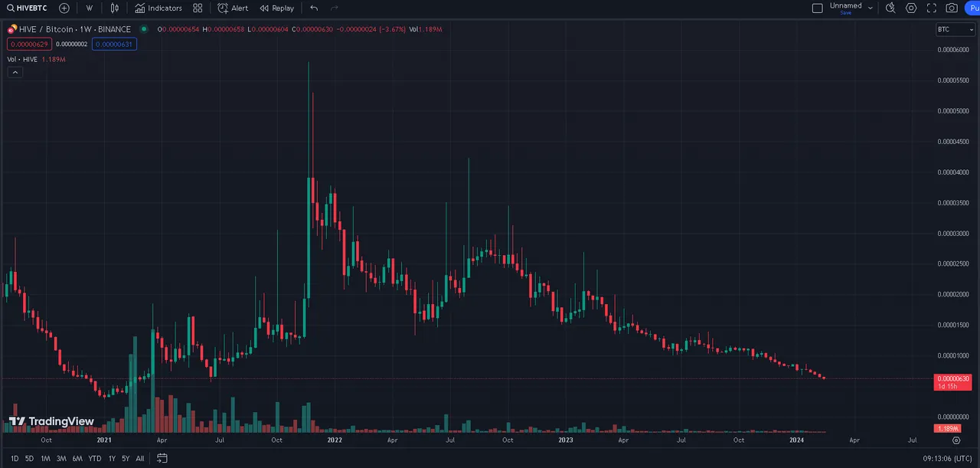Undo the last chart action
This screenshot has width=980, height=468.
(x=314, y=8)
